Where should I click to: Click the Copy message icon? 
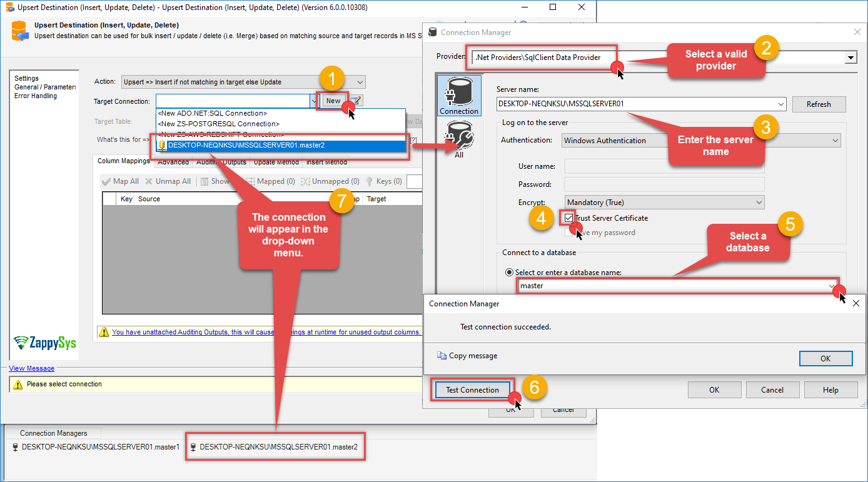[442, 356]
